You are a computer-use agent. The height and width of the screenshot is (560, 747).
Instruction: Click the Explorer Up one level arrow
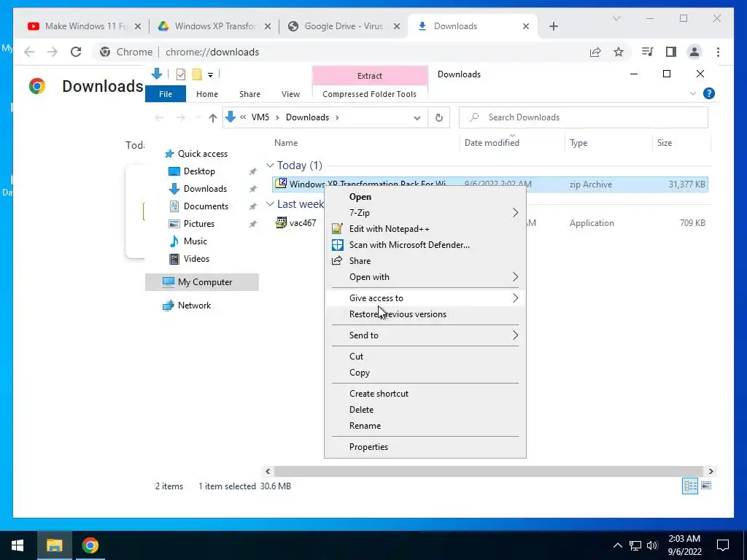coord(213,117)
